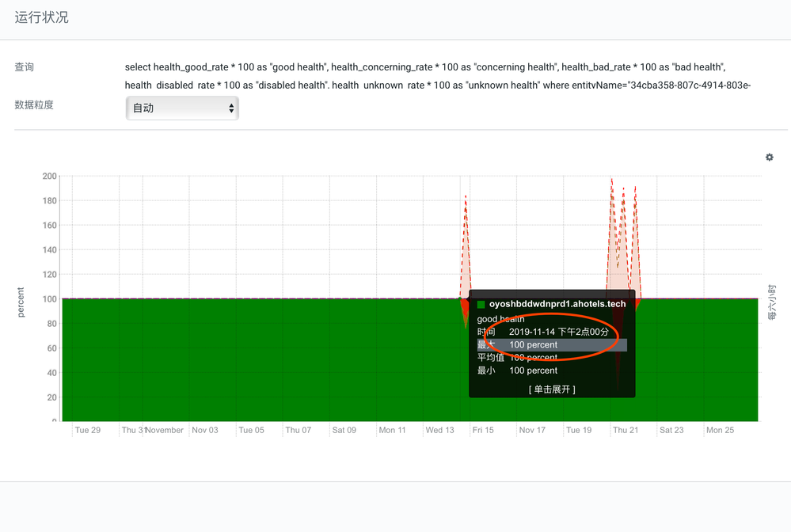Click the good health series name in the tooltip
The height and width of the screenshot is (532, 791).
coord(500,319)
